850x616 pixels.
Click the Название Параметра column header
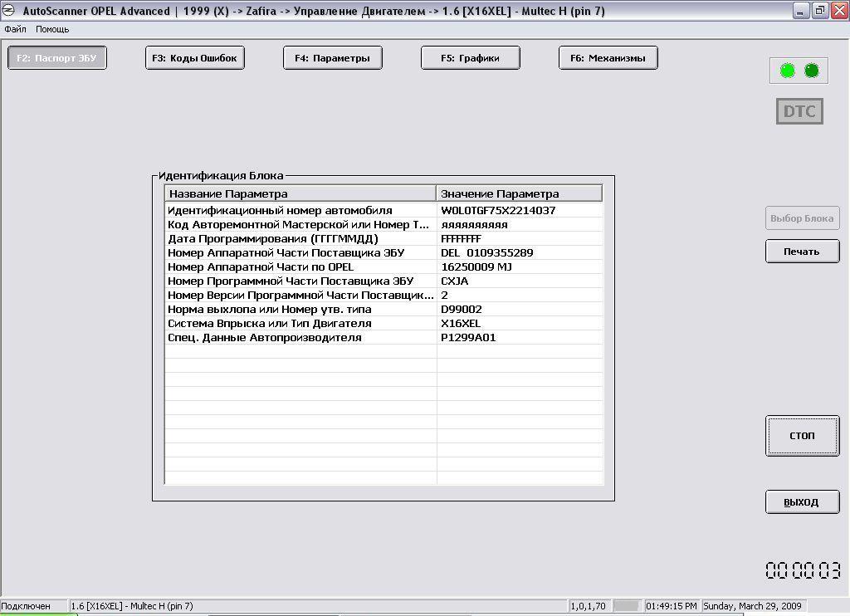(300, 193)
